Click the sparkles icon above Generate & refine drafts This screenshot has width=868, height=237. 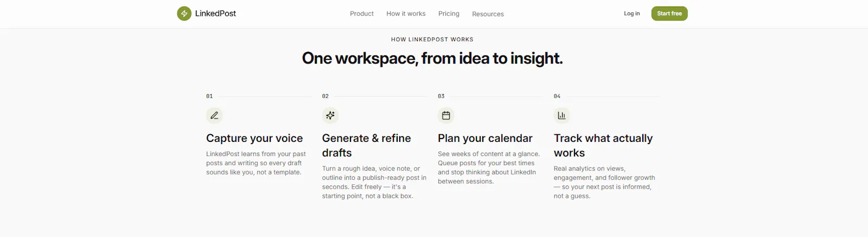330,115
